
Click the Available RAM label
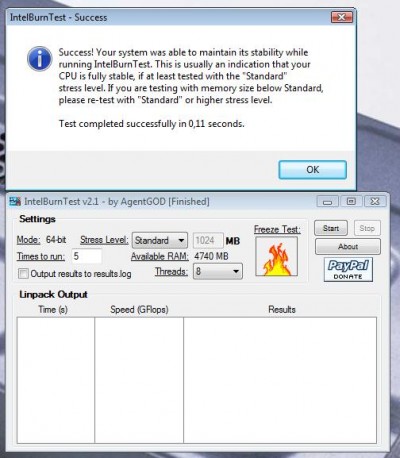[x=160, y=256]
